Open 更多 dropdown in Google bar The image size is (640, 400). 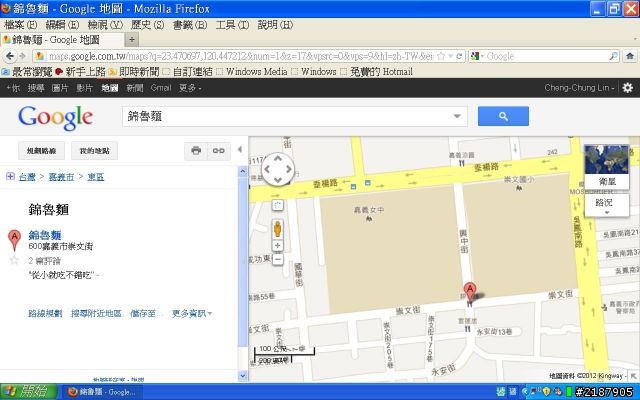pyautogui.click(x=190, y=87)
